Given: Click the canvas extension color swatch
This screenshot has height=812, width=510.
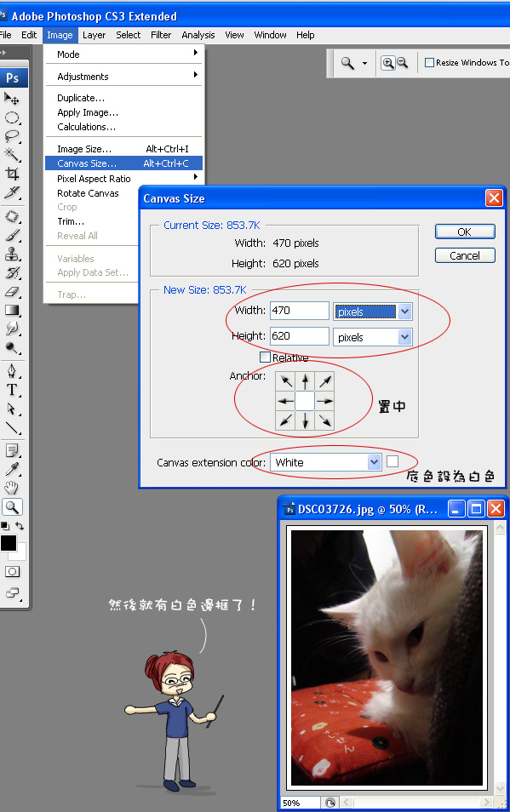Looking at the screenshot, I should coord(393,460).
